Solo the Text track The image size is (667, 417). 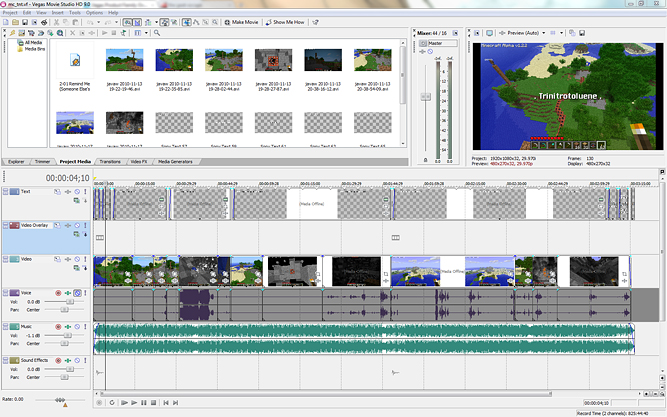(x=85, y=191)
